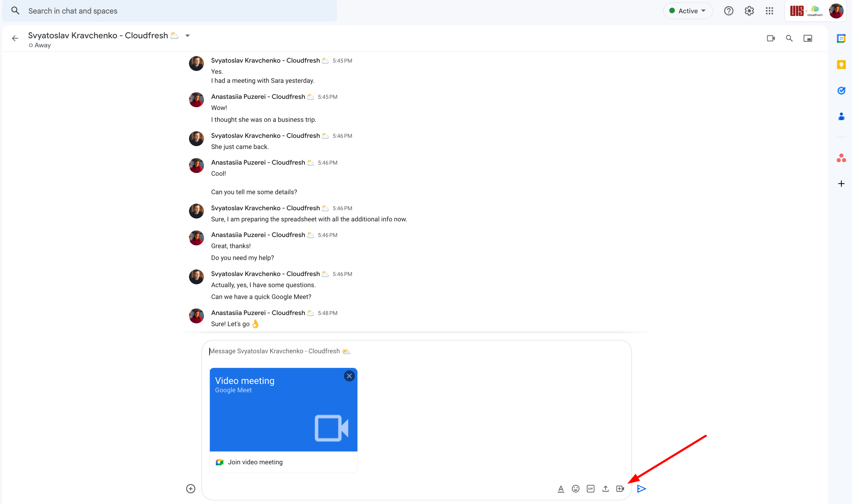Open Google Meet video meeting link
This screenshot has width=852, height=504.
tap(254, 462)
